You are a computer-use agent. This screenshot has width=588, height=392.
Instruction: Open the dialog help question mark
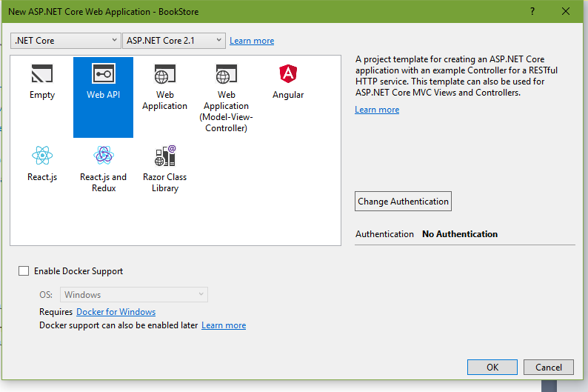click(x=532, y=12)
